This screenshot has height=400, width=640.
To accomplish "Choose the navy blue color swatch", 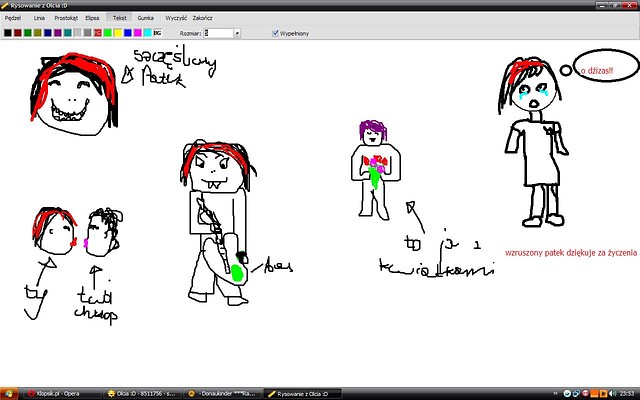I will pos(48,33).
